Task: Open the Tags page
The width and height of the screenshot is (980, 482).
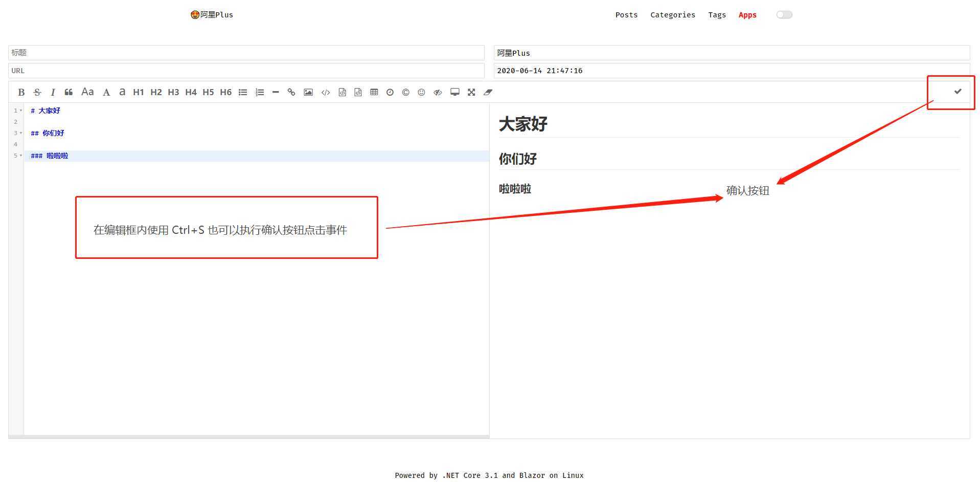Action: point(717,15)
